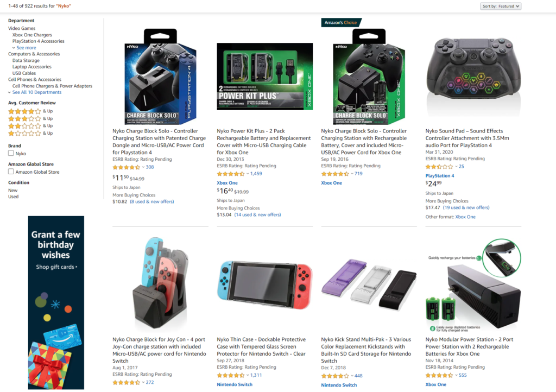Open 8 used & new offers link
Screen dimensions: 556x392
152,201
